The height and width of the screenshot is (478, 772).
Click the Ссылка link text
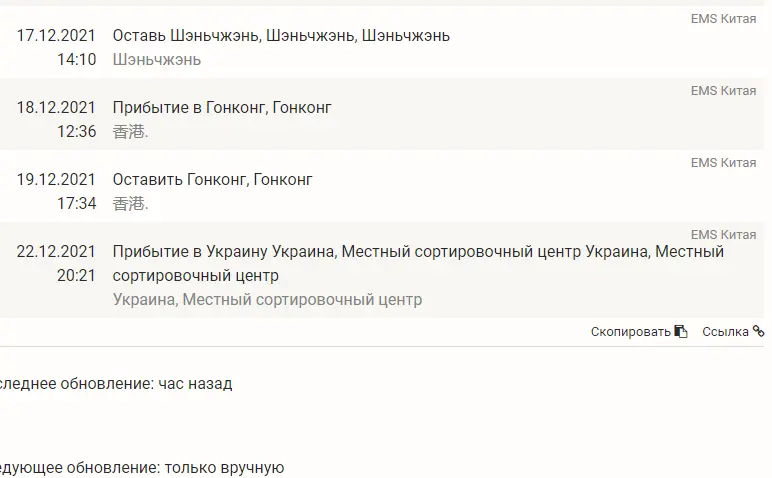[725, 332]
